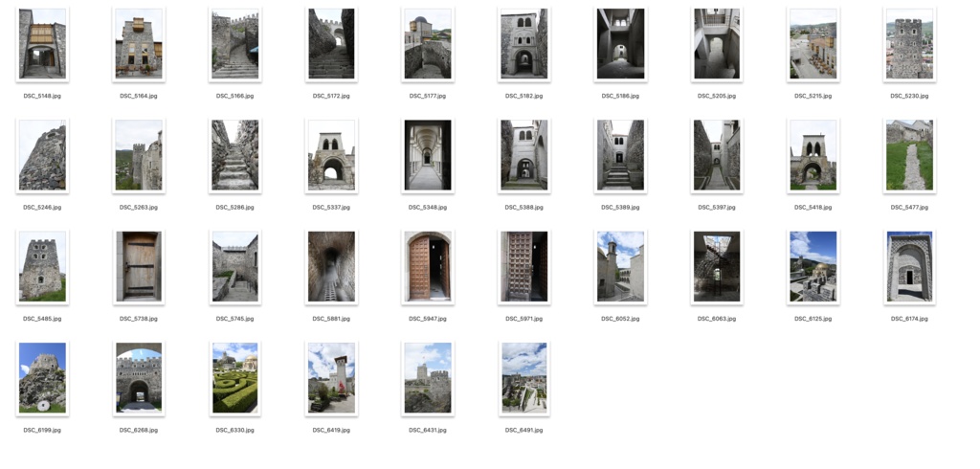Click the file name label DSC_5230.jpg
This screenshot has width=980, height=469.
pyautogui.click(x=909, y=97)
